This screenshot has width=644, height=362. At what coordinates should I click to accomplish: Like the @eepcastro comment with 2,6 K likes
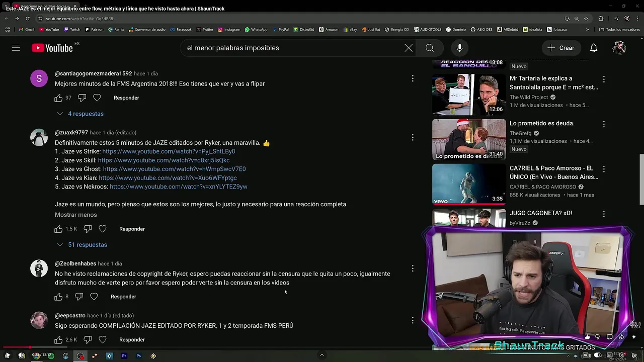(58, 340)
